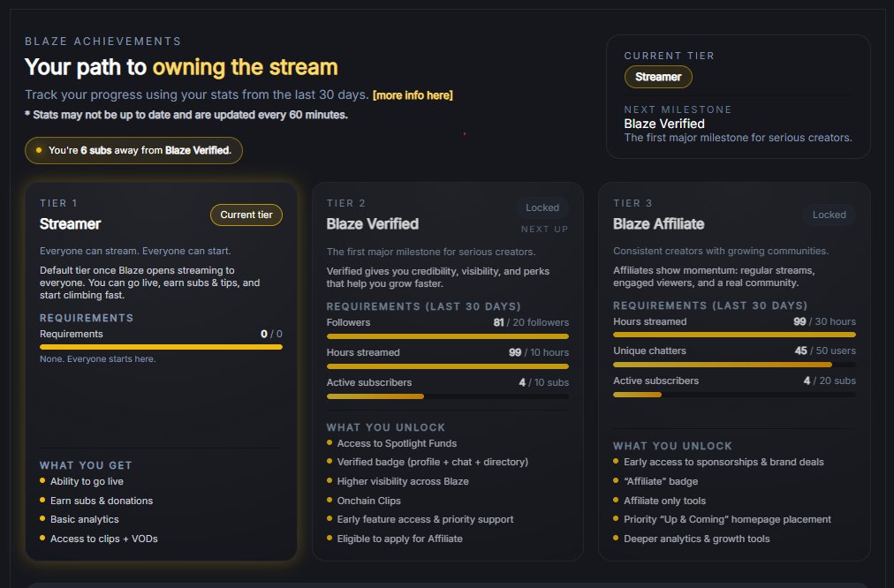Click "Blaze Verified" next milestone name

(x=664, y=124)
